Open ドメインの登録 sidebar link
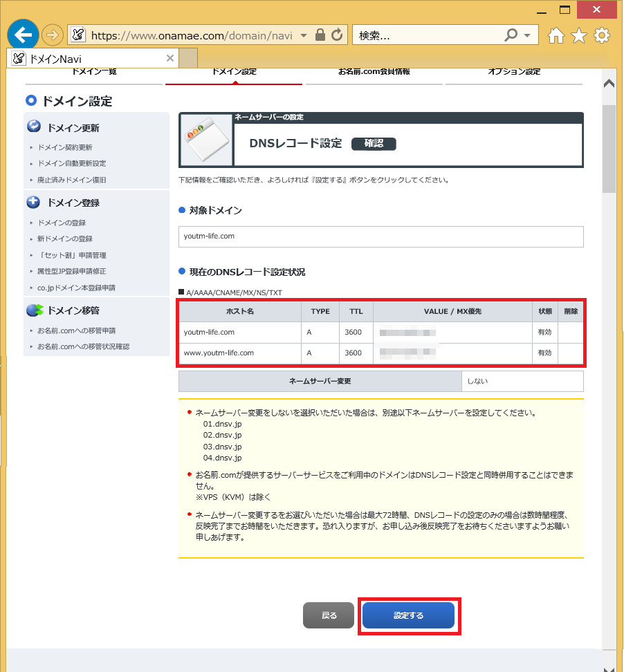Screen dimensions: 624x672 pyautogui.click(x=62, y=223)
